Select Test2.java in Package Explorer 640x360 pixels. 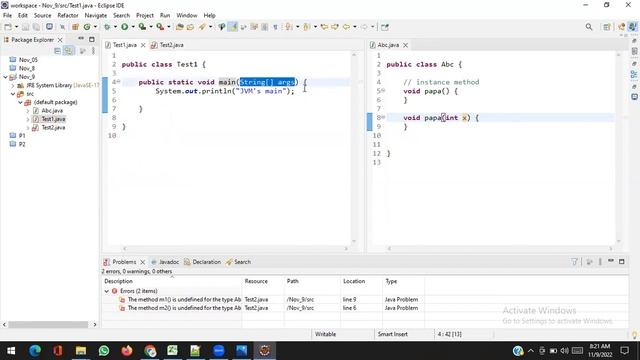53,128
